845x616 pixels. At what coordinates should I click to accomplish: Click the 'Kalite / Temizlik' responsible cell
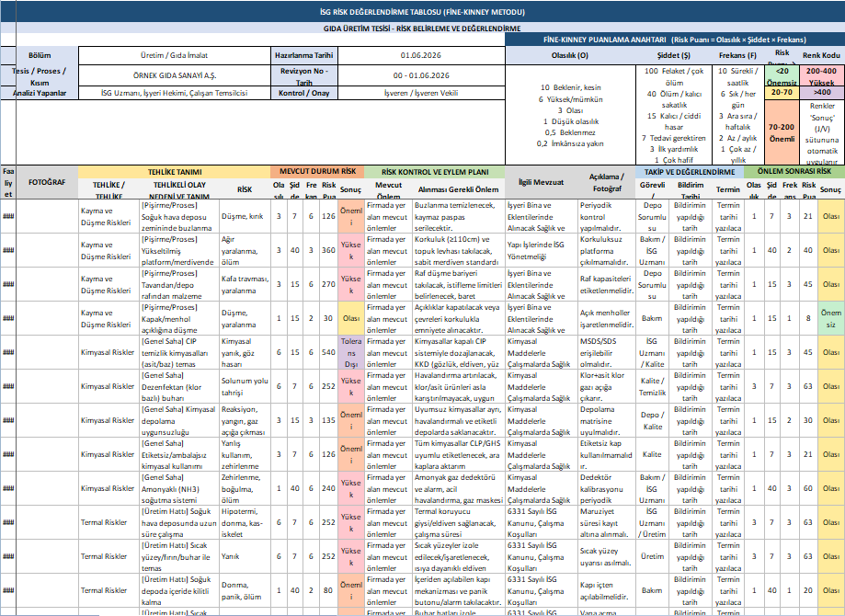[652, 386]
